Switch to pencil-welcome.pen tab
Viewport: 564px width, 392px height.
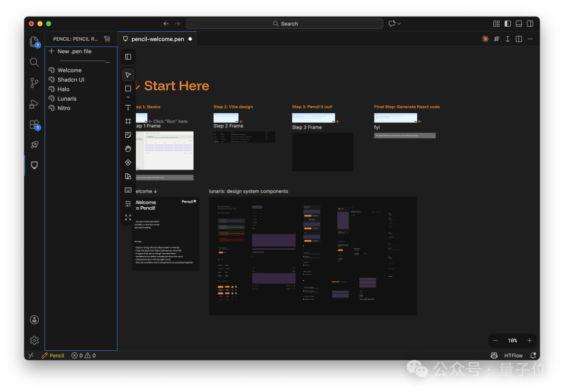coord(158,39)
